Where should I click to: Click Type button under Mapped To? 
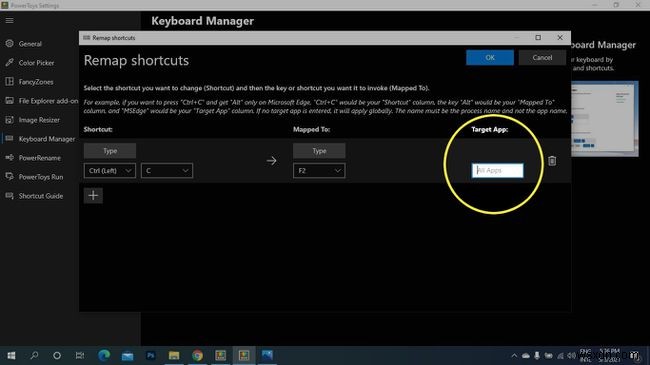click(x=319, y=151)
